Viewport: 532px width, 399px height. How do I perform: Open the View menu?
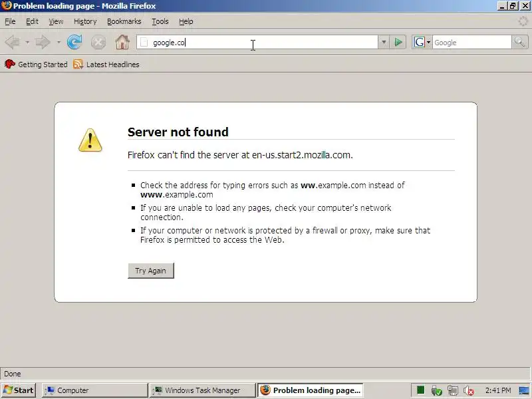pos(56,21)
